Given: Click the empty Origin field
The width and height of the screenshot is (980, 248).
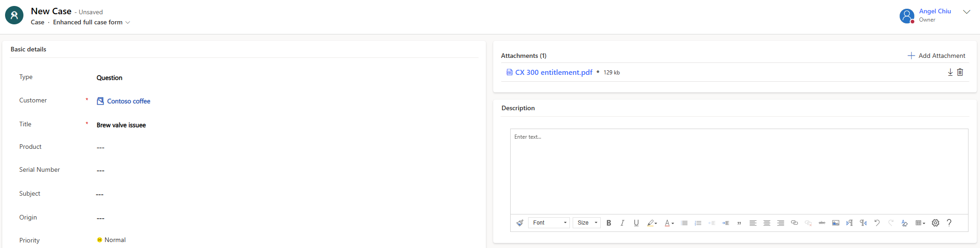Looking at the screenshot, I should click(x=101, y=218).
